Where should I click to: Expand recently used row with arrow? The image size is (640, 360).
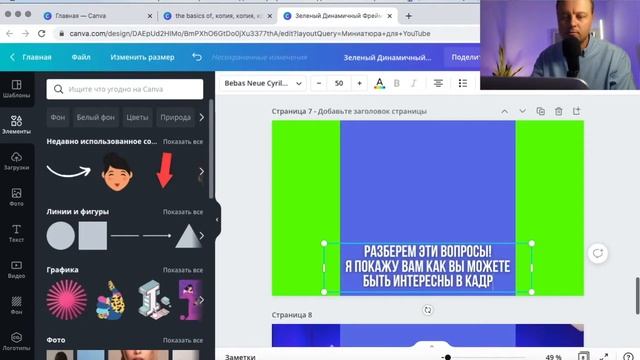(x=201, y=171)
